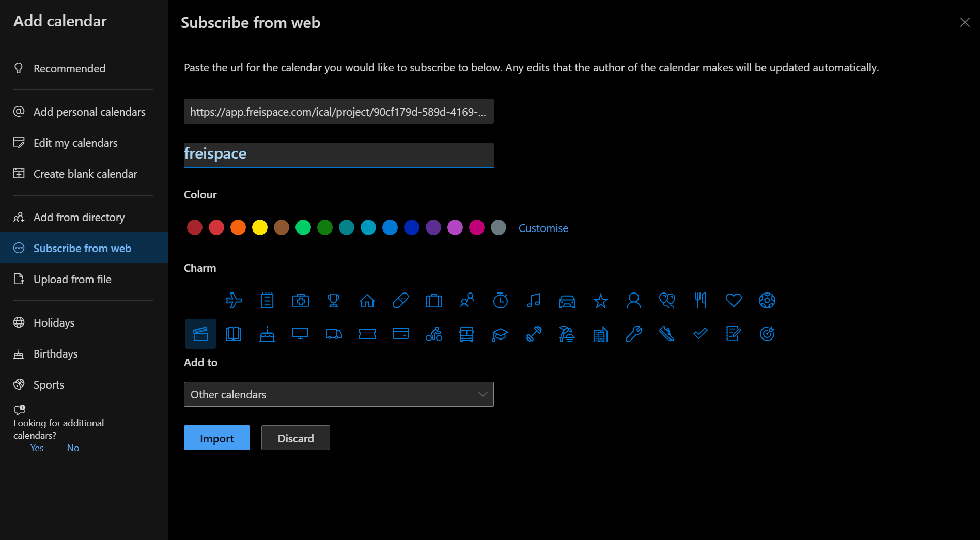Pick the target dartboard charm

767,334
